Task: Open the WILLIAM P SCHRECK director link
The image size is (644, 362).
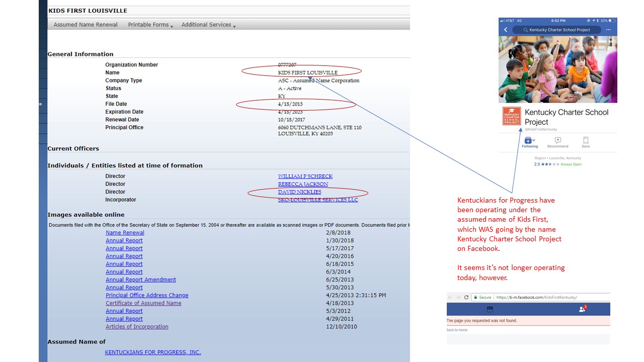Action: click(x=305, y=176)
